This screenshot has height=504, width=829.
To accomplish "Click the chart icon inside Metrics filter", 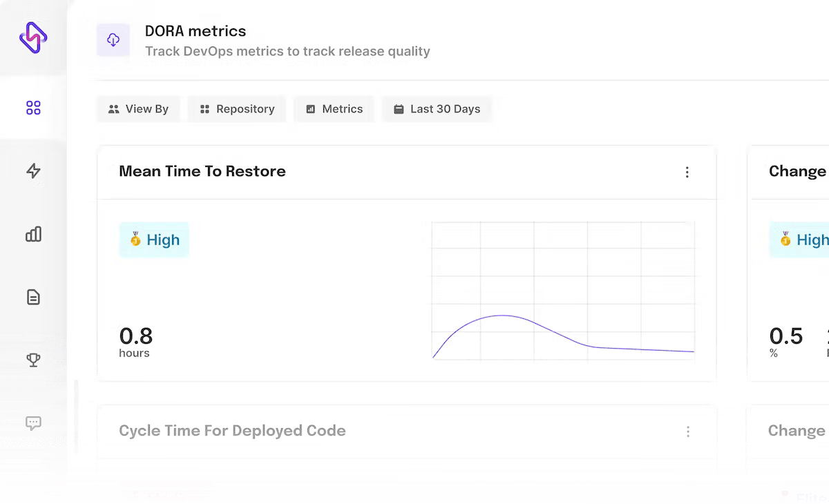I will click(311, 108).
